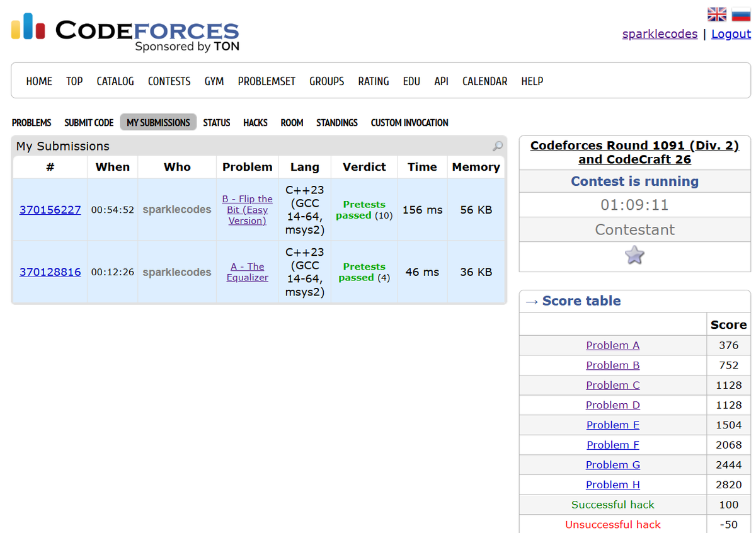
Task: Open submission 370156227
Action: click(x=50, y=210)
